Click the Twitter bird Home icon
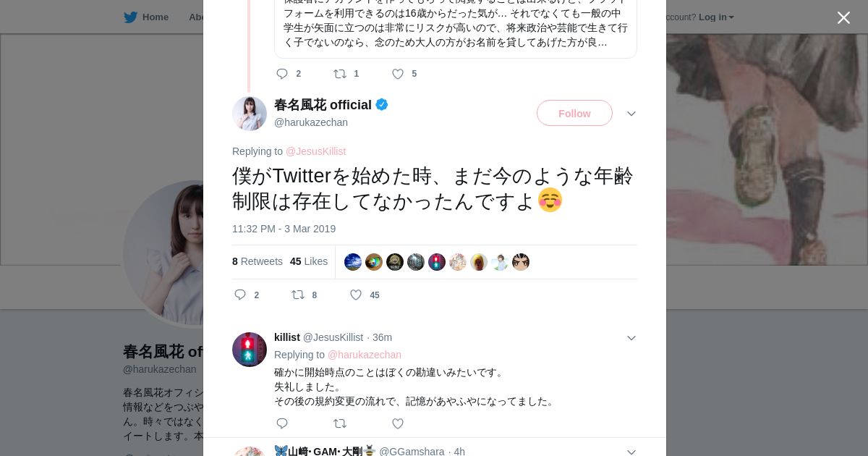The height and width of the screenshot is (456, 868). coord(130,17)
